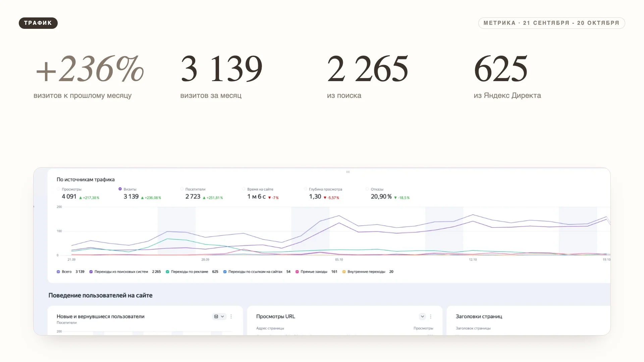Screen dimensions: 644x362
Task: Click the 05.10 date label on chart axis
Action: [339, 260]
